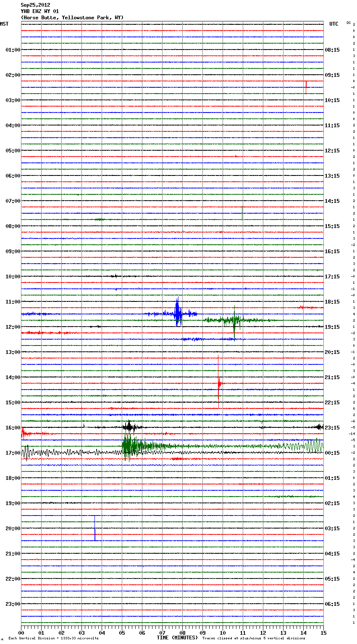The image size is (357, 644).
Task: Click the Each Vertical Division microvolts note
Action: pos(53,639)
